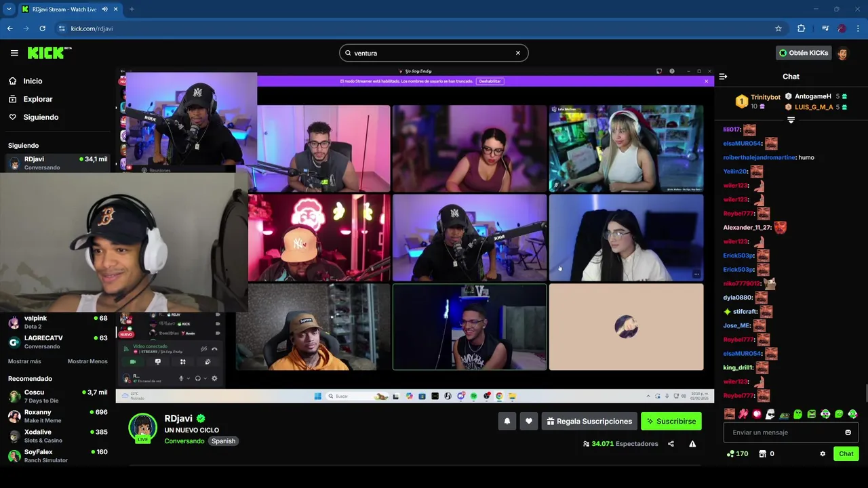The image size is (868, 488).
Task: Clear the search text with X
Action: (518, 53)
